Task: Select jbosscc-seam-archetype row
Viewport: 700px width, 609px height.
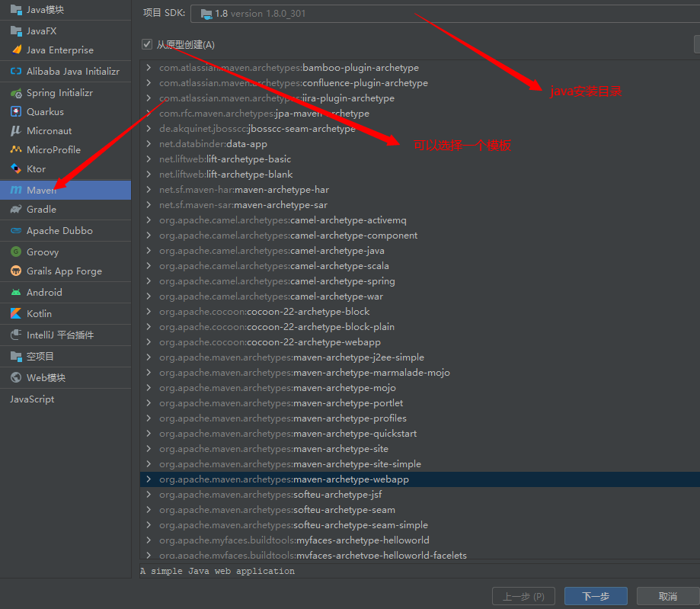Action: [420, 129]
